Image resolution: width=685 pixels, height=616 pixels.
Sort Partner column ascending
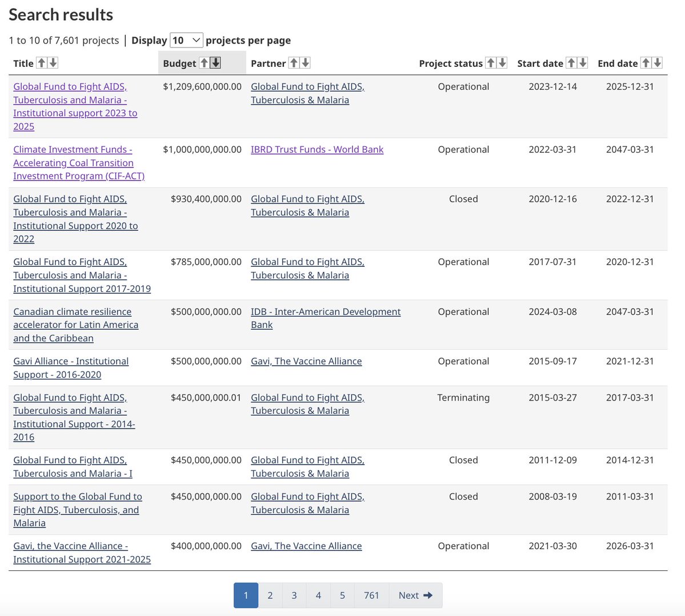click(x=294, y=63)
